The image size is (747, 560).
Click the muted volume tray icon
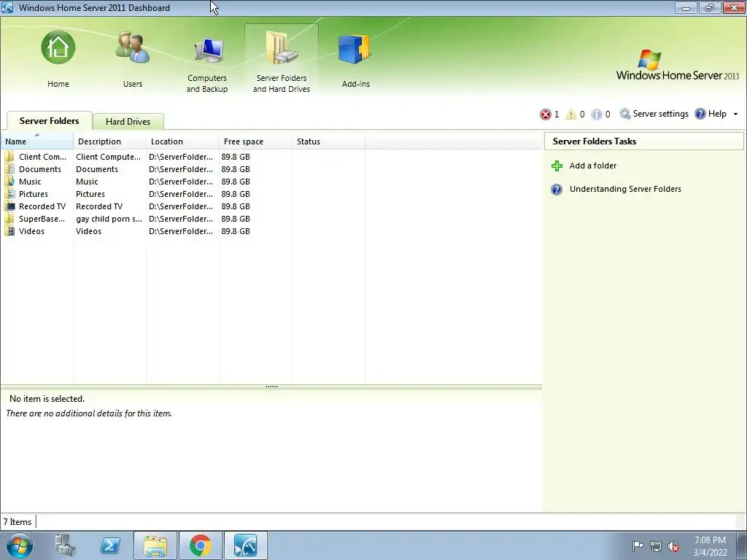click(673, 546)
